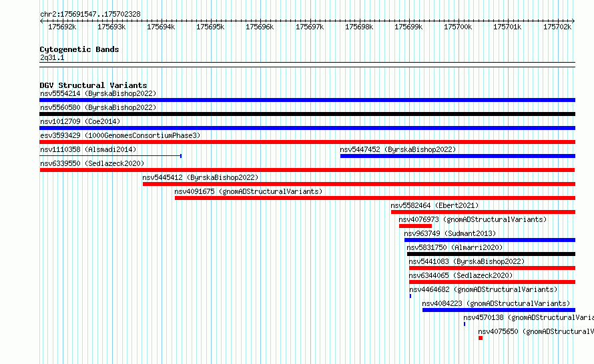Click ruler at 175692k mark
This screenshot has width=594, height=364.
[x=62, y=27]
